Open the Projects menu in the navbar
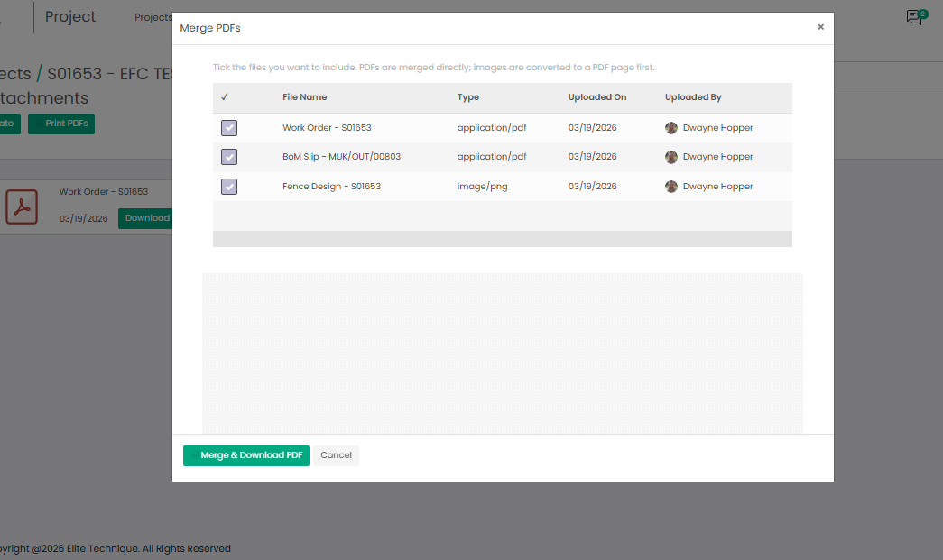 [153, 17]
